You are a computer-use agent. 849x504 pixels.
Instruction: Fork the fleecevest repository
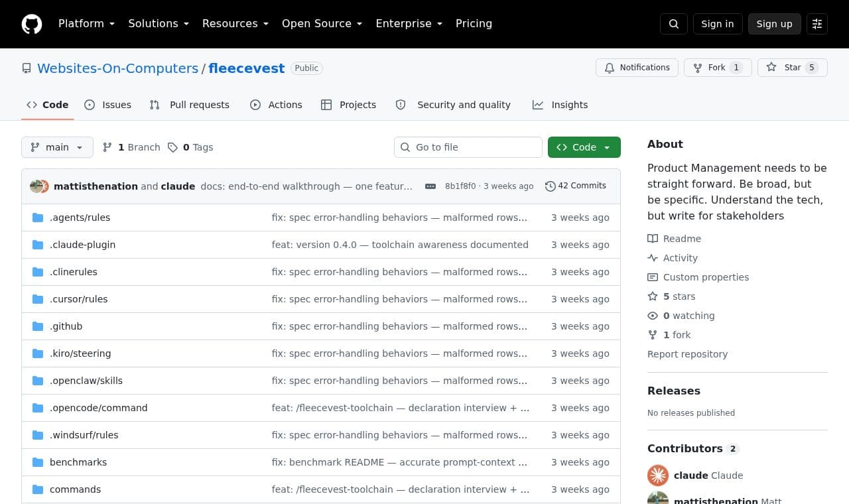(710, 68)
